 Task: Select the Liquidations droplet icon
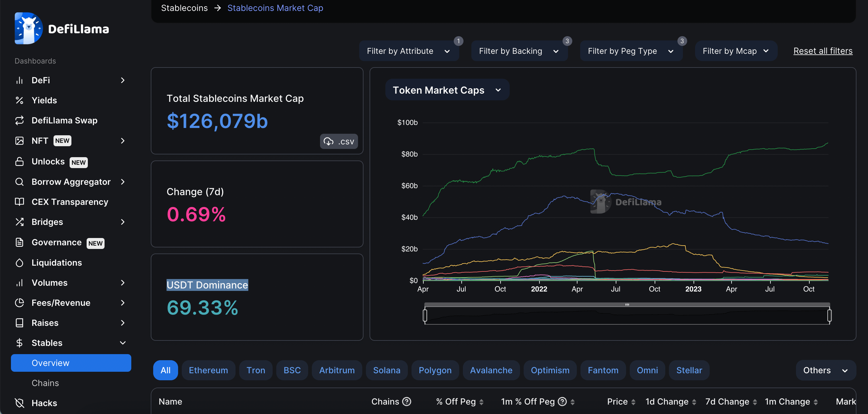pos(19,263)
